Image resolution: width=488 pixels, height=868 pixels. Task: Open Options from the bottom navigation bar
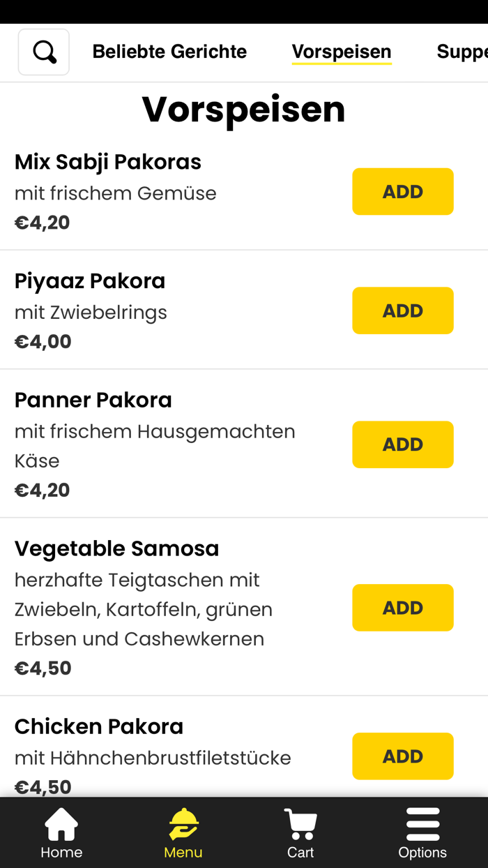point(422,852)
